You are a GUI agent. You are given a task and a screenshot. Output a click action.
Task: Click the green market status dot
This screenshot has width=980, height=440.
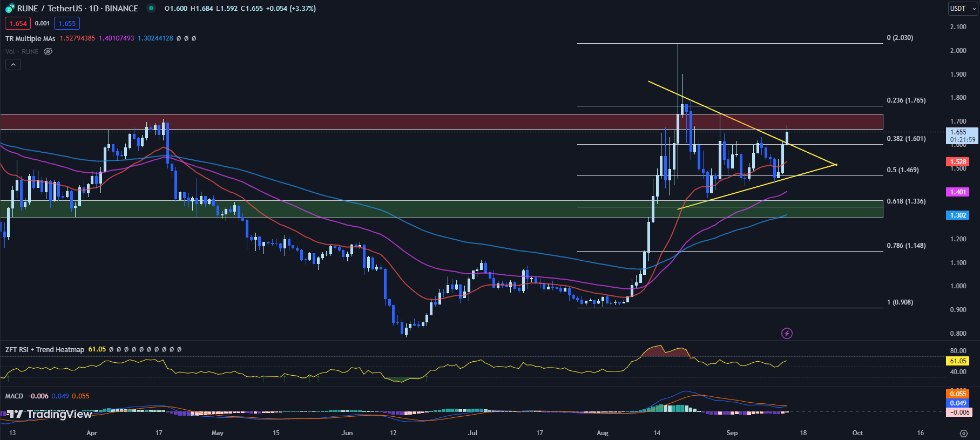pyautogui.click(x=151, y=8)
